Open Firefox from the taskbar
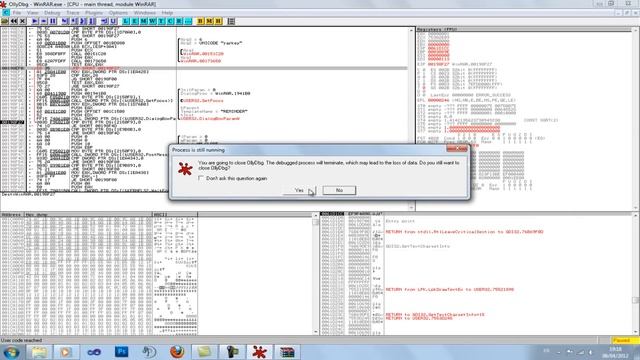640x360 pixels. pos(177,352)
